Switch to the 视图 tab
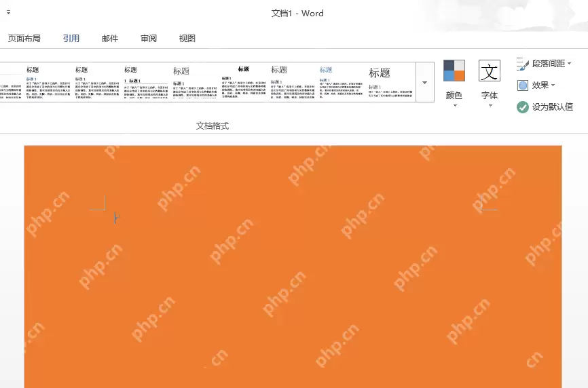The image size is (588, 388). (187, 38)
